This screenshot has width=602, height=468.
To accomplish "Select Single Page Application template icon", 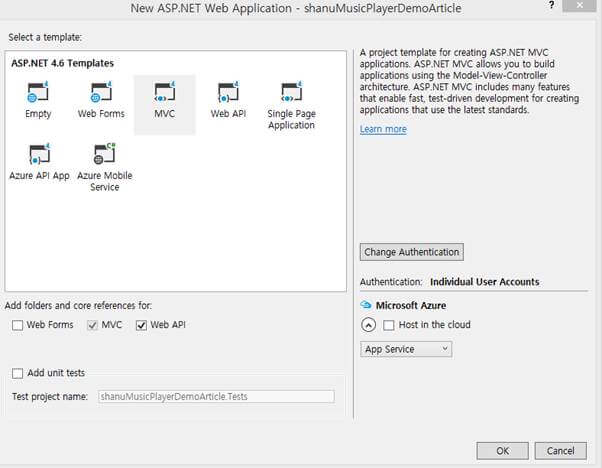I will 291,93.
